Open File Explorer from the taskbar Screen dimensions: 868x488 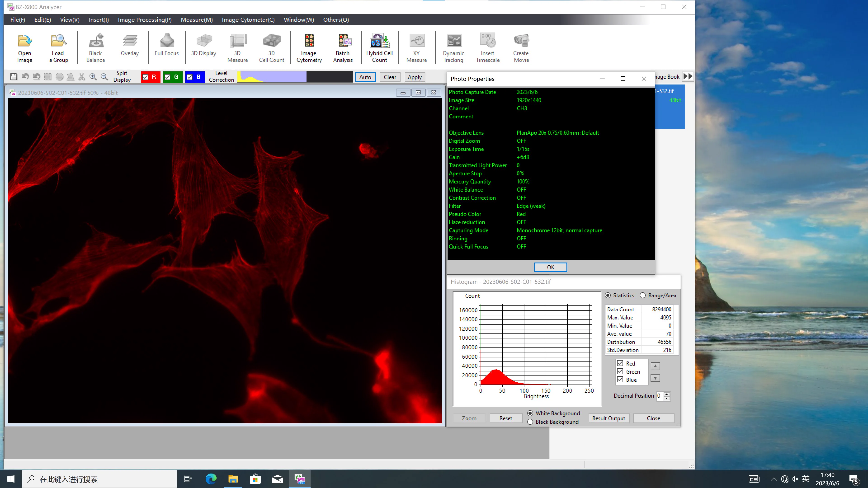point(233,479)
